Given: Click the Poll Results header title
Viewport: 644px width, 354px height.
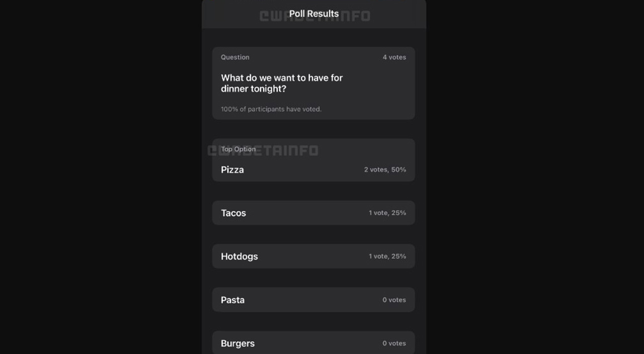Looking at the screenshot, I should point(314,14).
